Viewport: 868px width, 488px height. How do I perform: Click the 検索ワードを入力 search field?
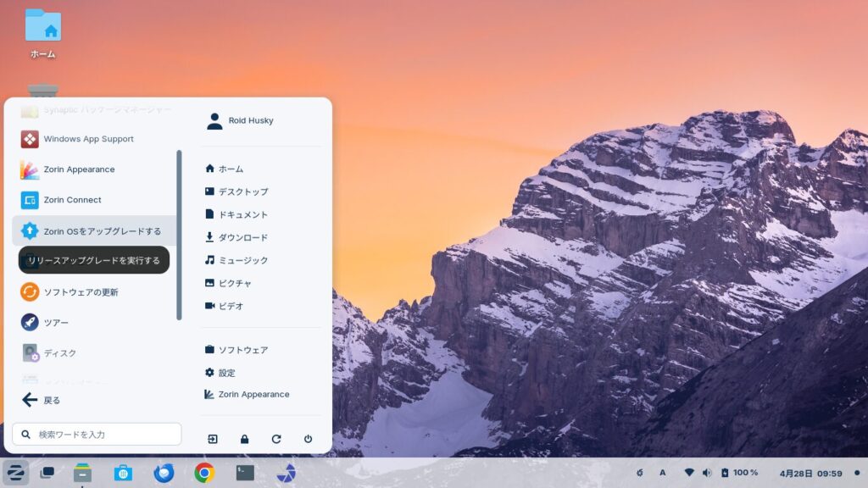click(97, 435)
